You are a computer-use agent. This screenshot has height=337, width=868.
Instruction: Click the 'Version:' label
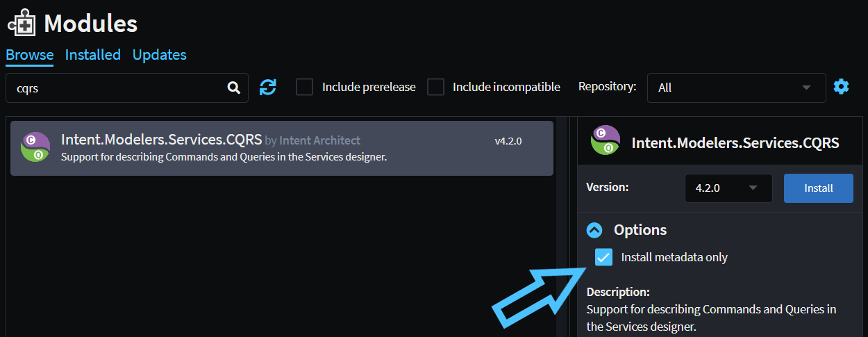(x=608, y=187)
